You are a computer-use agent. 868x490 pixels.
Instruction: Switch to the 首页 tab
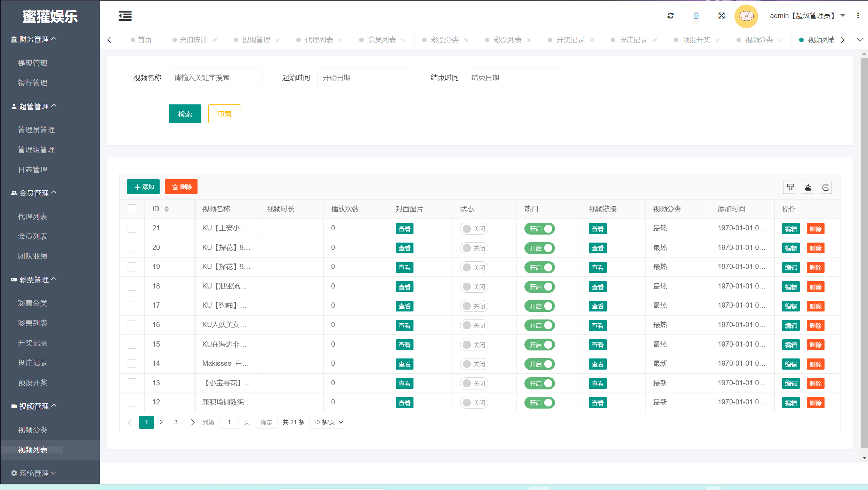(142, 40)
